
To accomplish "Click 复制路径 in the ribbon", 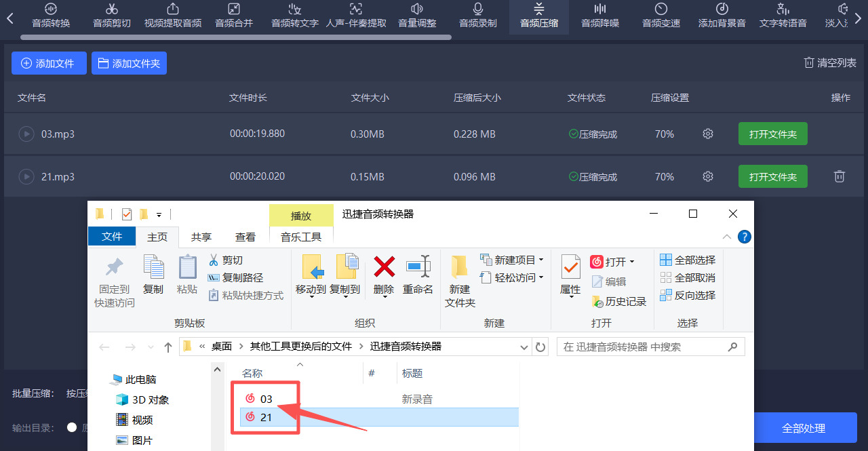I will pyautogui.click(x=235, y=277).
